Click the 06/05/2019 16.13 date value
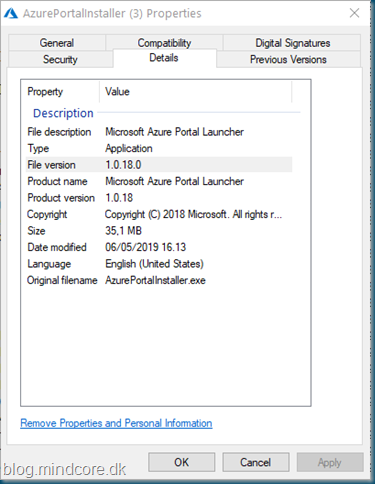Image resolution: width=375 pixels, height=484 pixels. pos(146,247)
